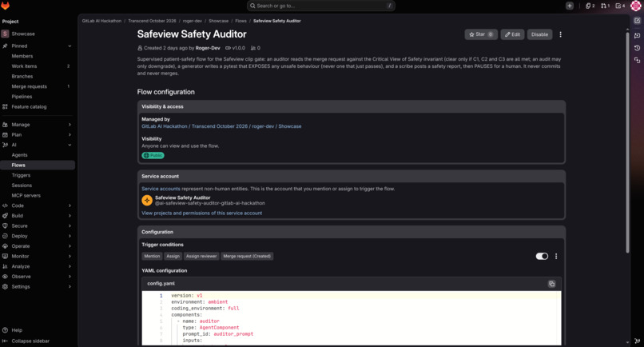Screen dimensions: 644x347
Task: Open history icon in right rail
Action: (x=637, y=48)
